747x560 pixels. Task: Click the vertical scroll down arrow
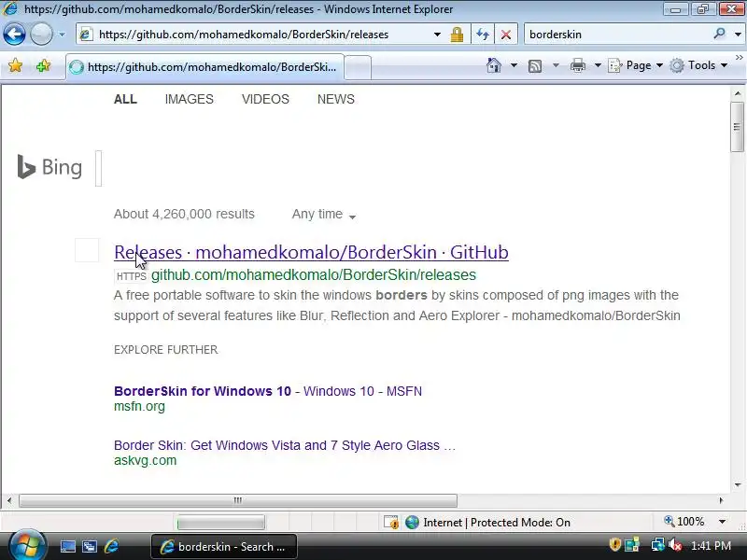pos(738,485)
